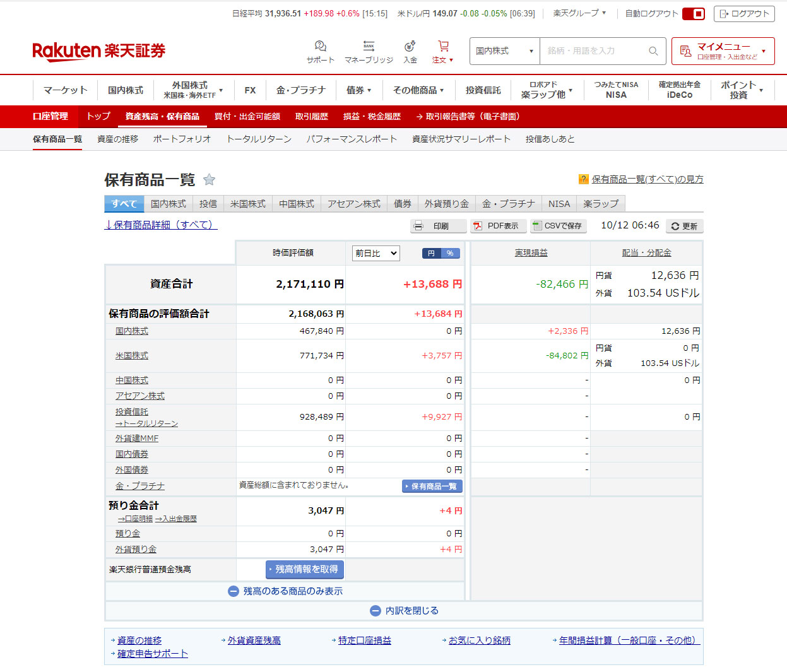Screen dimensions: 787x672
Task: Switch display to 円 mode
Action: tap(431, 253)
